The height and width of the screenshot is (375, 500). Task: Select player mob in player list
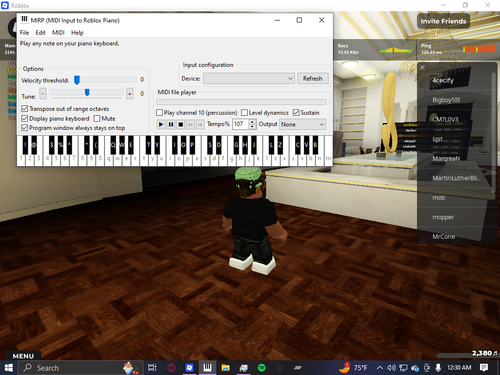(x=439, y=198)
